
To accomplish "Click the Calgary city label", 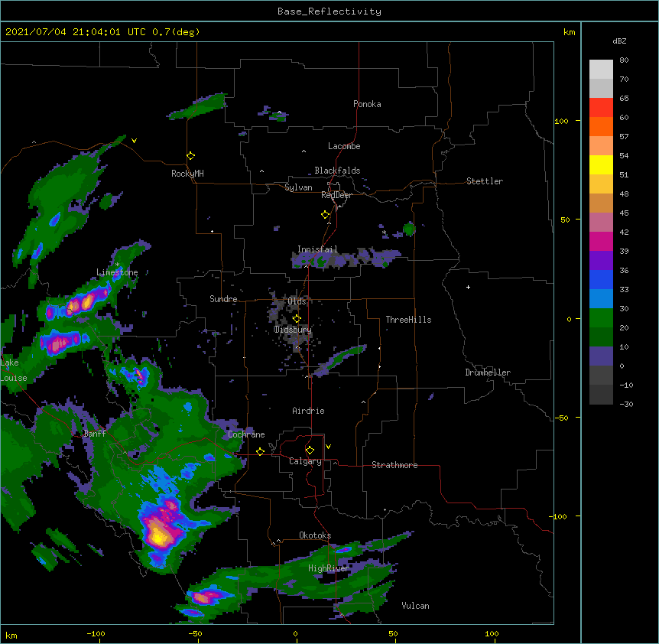I will coord(305,461).
